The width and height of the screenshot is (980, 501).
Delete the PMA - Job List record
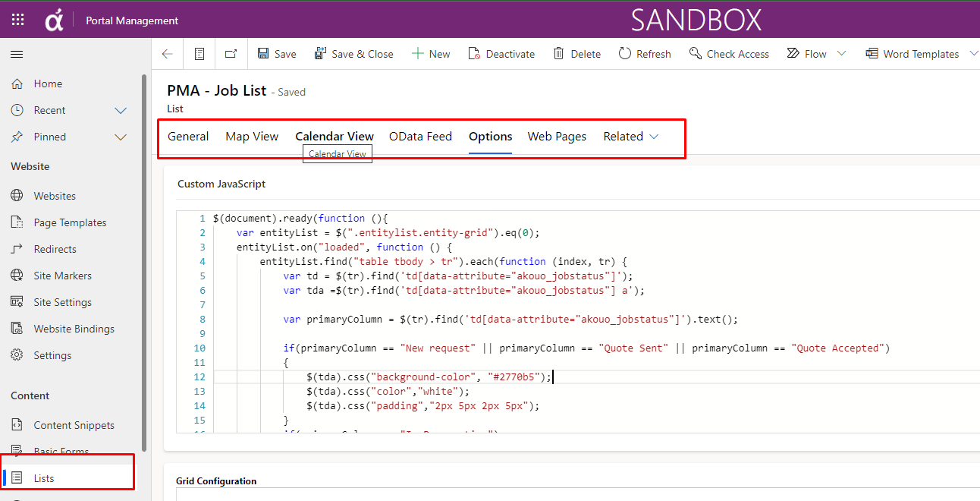[x=576, y=53]
